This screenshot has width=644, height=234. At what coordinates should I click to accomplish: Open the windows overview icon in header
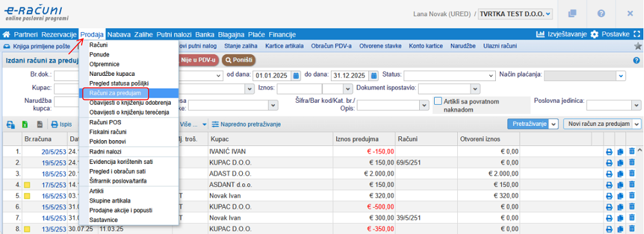coord(572,14)
